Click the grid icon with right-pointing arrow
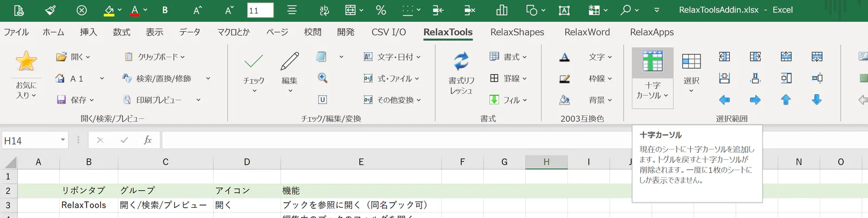This screenshot has height=218, width=868. (x=755, y=57)
